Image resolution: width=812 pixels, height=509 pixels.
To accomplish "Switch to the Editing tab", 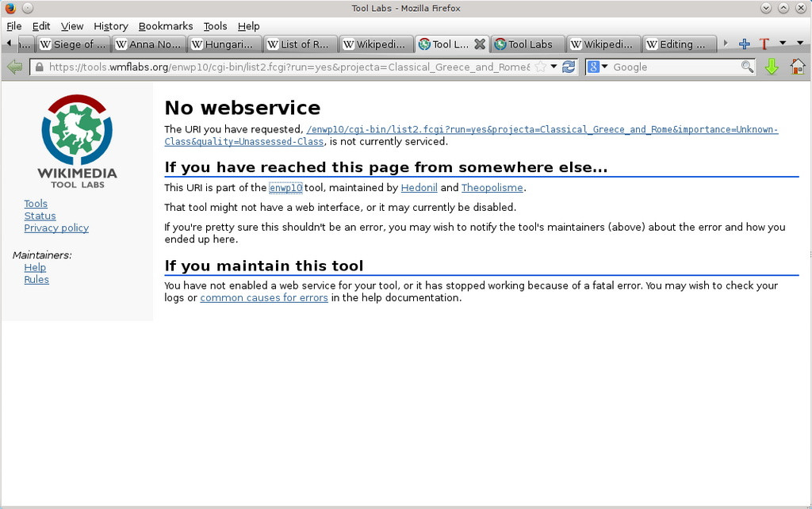I will tap(680, 44).
